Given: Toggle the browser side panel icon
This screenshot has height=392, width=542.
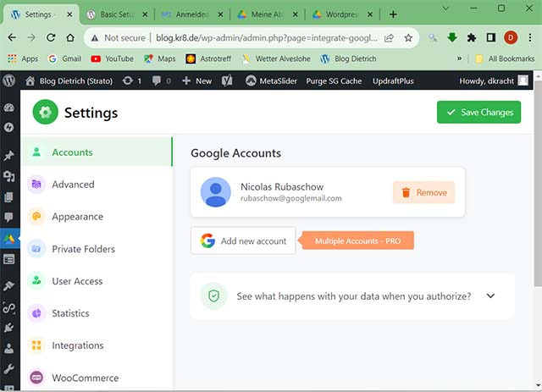Looking at the screenshot, I should pyautogui.click(x=490, y=38).
